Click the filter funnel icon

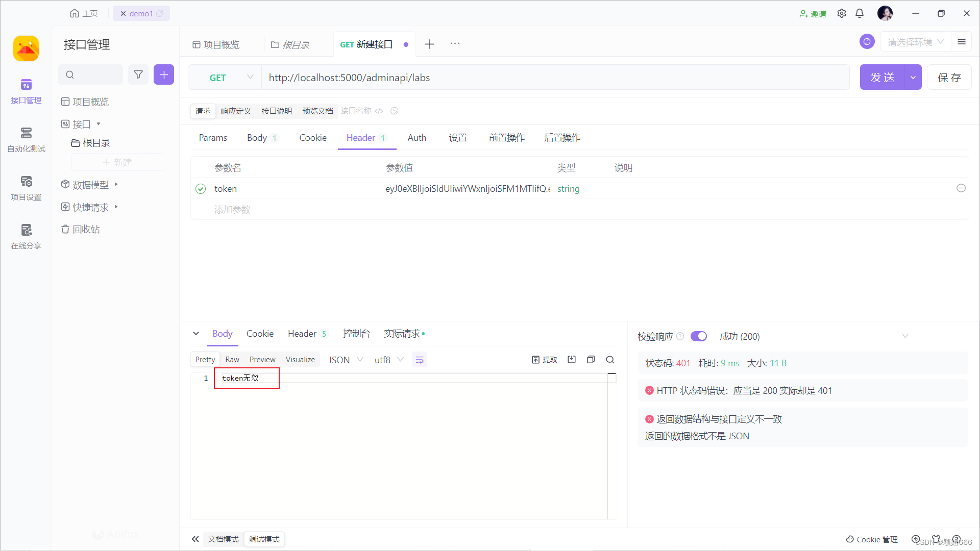tap(138, 74)
